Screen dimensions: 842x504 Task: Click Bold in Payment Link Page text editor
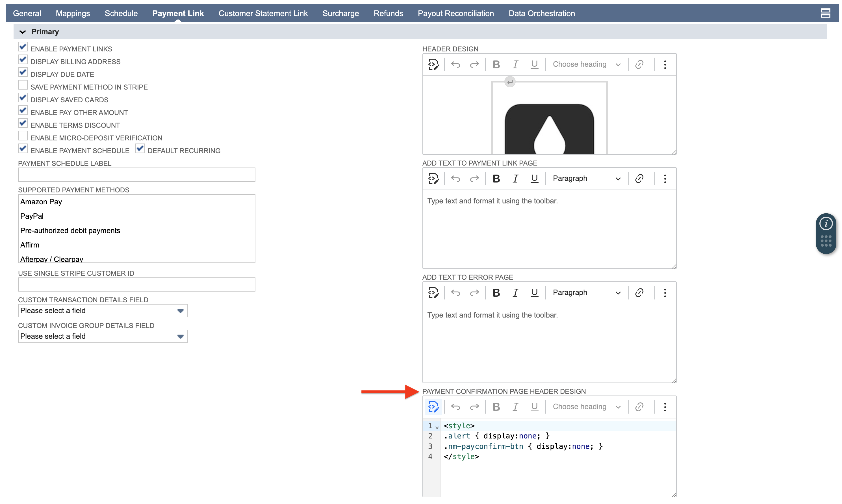point(496,179)
